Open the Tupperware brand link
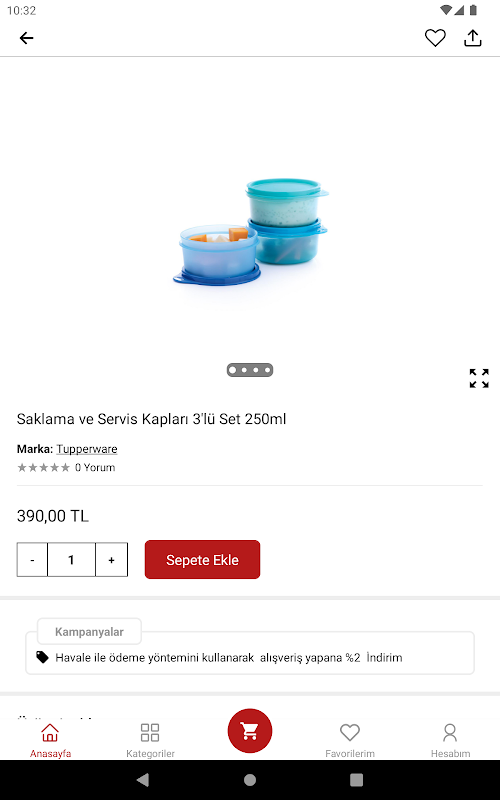 87,449
